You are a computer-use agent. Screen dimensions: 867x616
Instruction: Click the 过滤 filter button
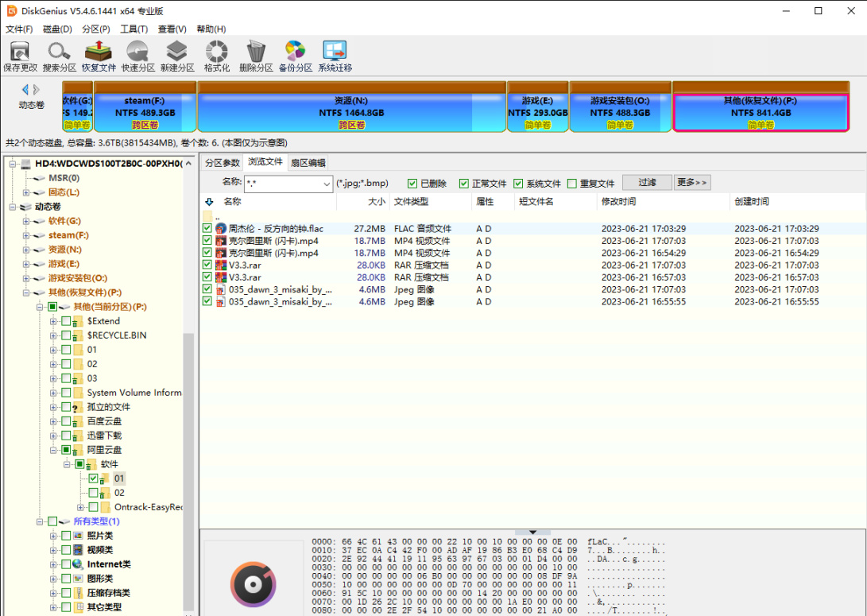pos(647,183)
